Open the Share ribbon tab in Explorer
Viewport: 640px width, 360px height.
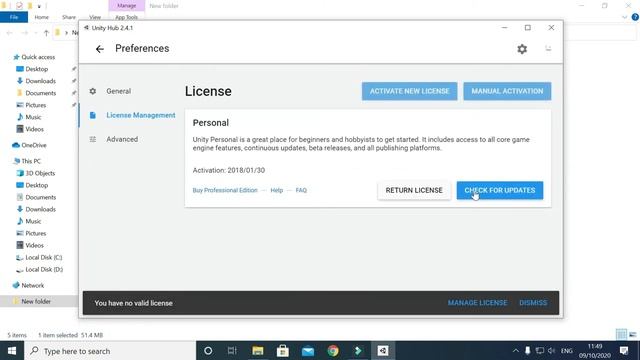(69, 17)
